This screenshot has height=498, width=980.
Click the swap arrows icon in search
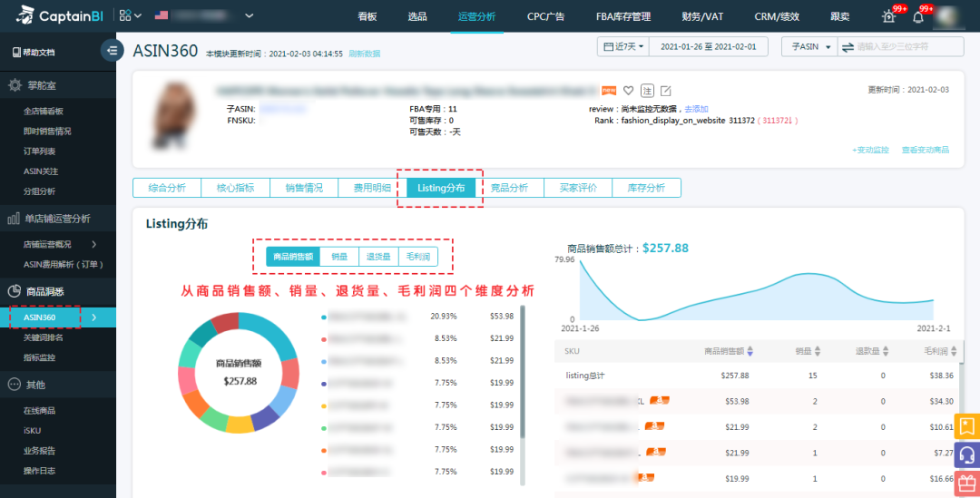848,47
